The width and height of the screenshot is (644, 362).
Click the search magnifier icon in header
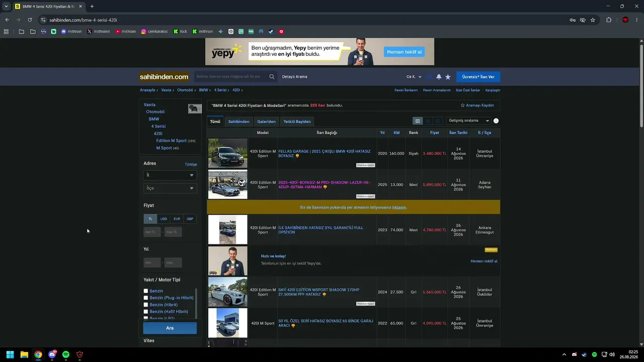pos(272,77)
